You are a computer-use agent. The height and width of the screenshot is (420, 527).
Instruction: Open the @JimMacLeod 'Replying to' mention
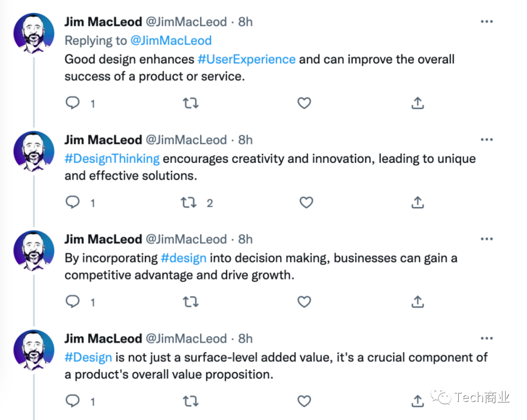171,40
